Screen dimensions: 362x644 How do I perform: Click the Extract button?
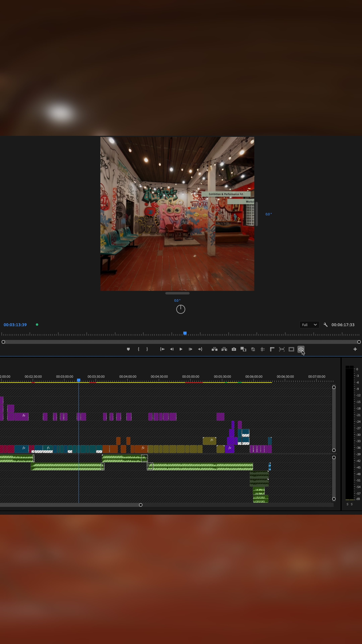point(224,349)
